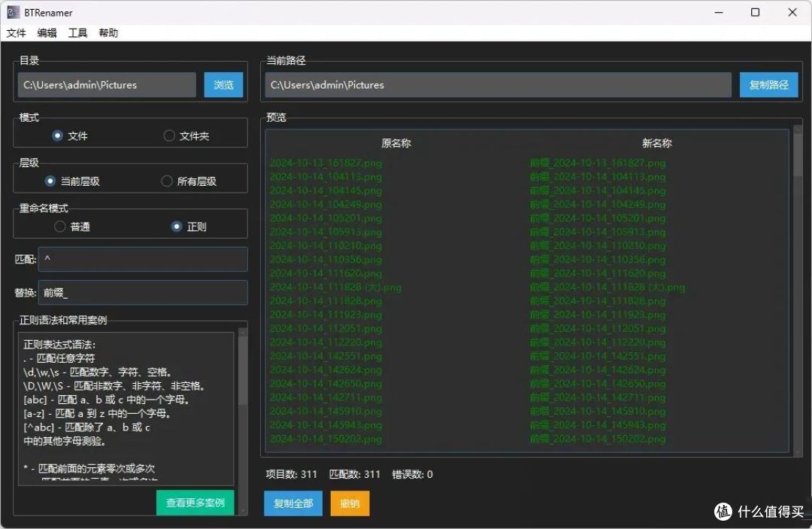
Task: Select original name 2024-10-14_150202.png
Action: pos(326,439)
